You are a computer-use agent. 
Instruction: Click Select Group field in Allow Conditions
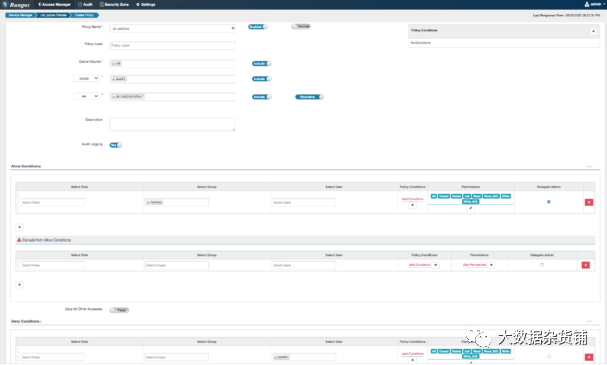[x=177, y=202]
